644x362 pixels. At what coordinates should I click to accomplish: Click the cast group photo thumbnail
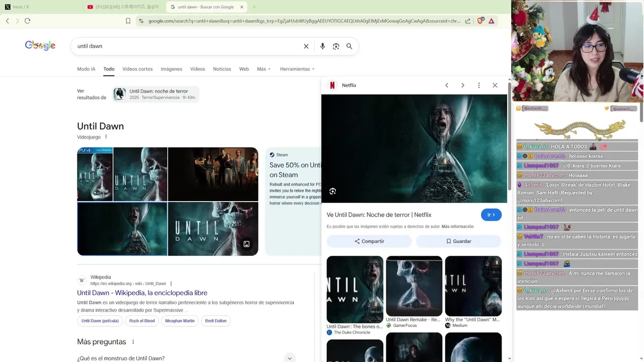pos(213,174)
